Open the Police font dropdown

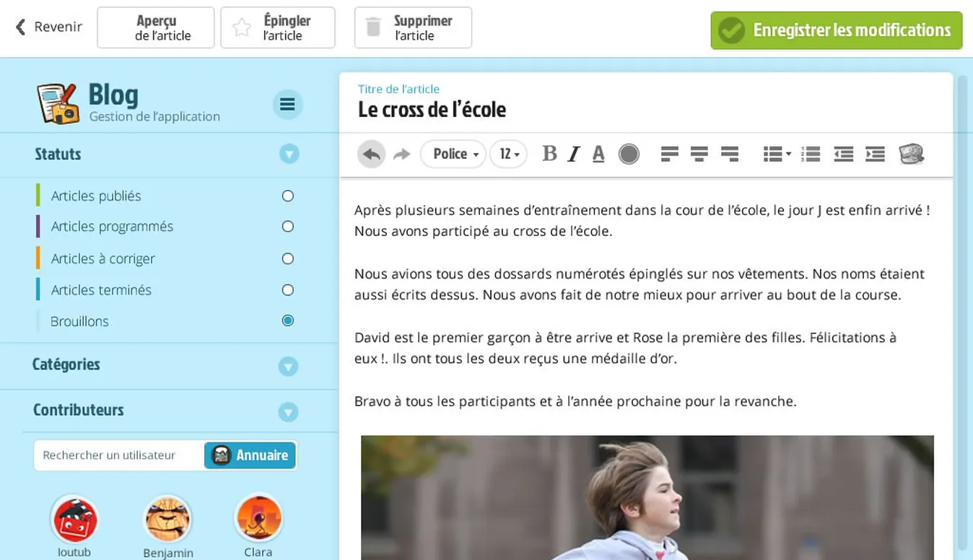coord(453,154)
